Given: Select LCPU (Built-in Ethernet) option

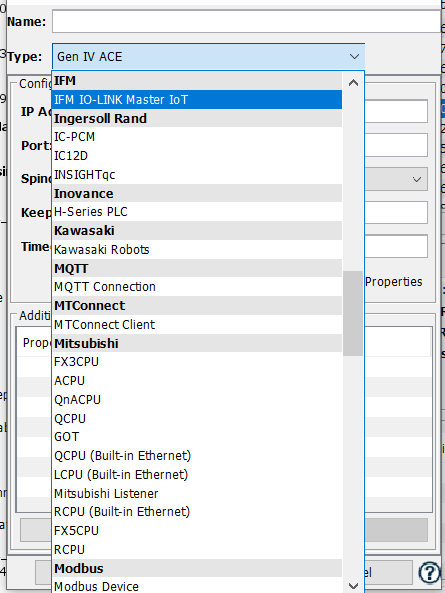Looking at the screenshot, I should [197, 475].
